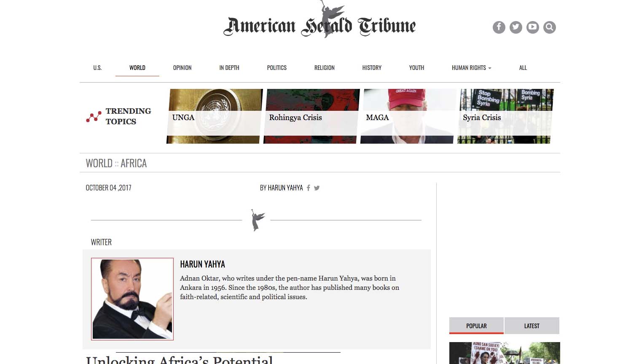Select the In Depth menu item
This screenshot has height=364, width=639.
click(229, 68)
